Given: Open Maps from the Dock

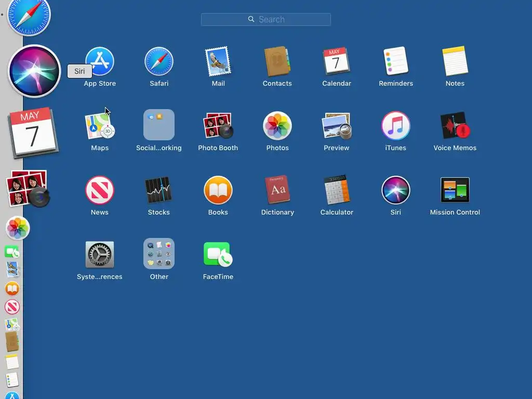Looking at the screenshot, I should click(12, 325).
